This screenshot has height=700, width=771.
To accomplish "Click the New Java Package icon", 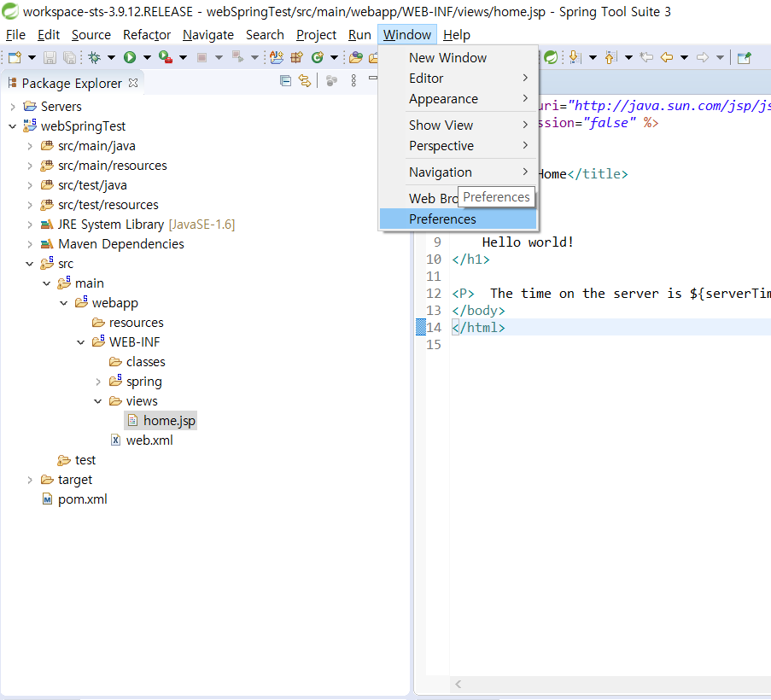I will pyautogui.click(x=297, y=57).
